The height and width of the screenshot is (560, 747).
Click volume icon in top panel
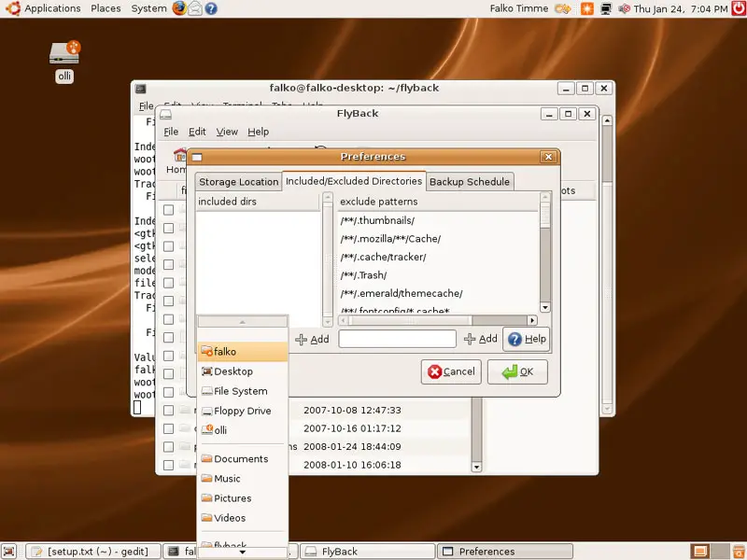click(624, 8)
